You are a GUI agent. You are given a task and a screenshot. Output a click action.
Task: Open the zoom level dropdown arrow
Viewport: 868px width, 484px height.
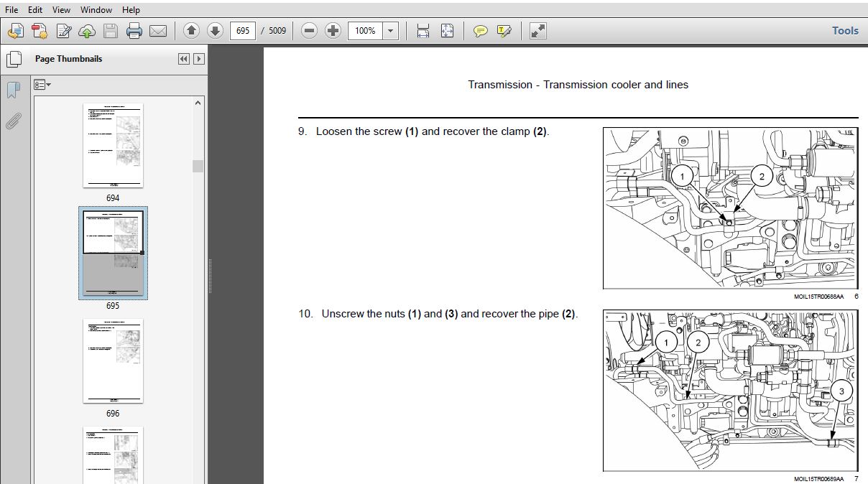coord(391,31)
